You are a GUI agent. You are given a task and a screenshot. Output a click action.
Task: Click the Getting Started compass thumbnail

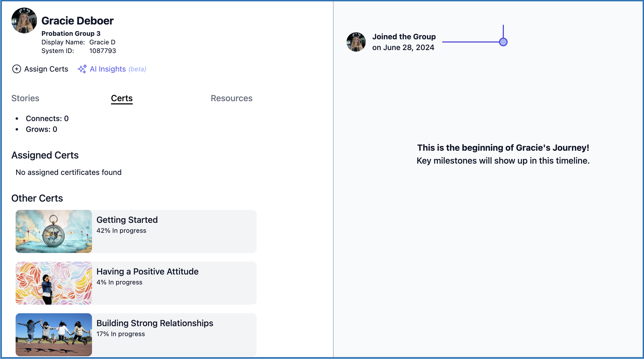54,231
